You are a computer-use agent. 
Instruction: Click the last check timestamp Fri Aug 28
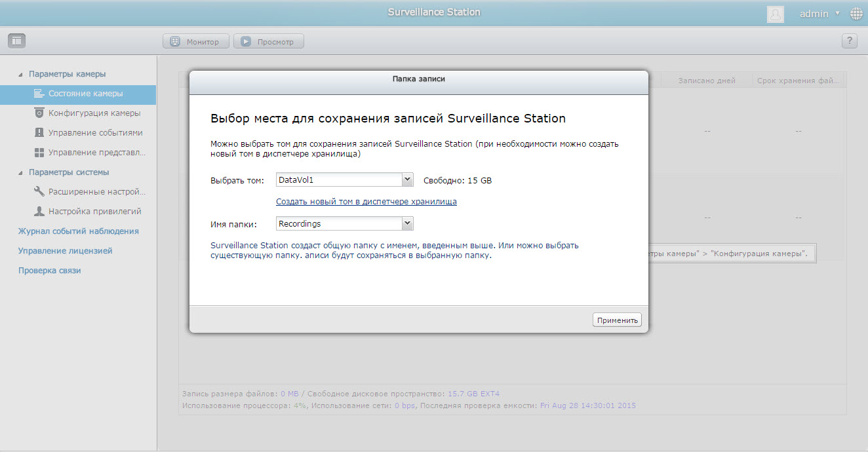588,405
